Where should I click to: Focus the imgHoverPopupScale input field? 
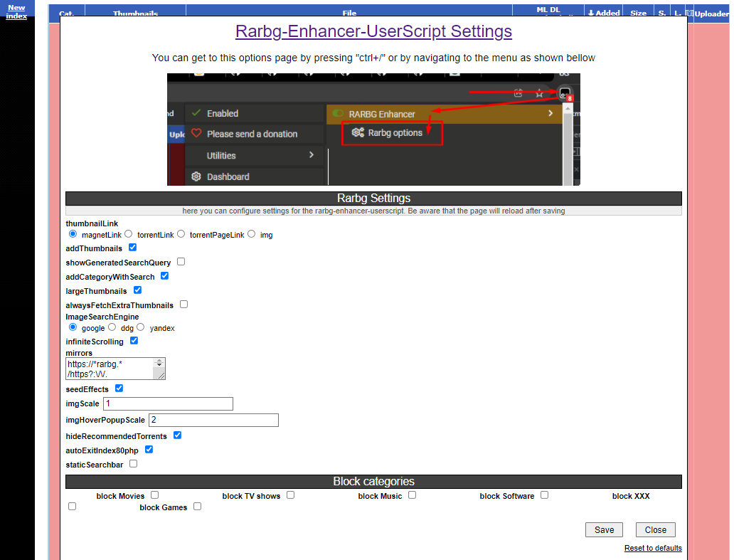coord(213,420)
